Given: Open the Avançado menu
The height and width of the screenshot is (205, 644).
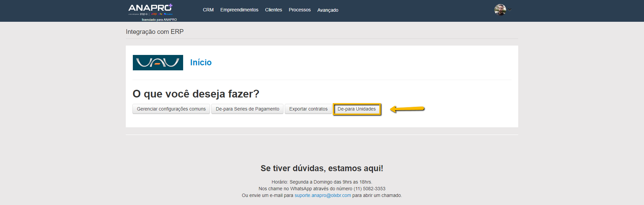Looking at the screenshot, I should click(328, 10).
